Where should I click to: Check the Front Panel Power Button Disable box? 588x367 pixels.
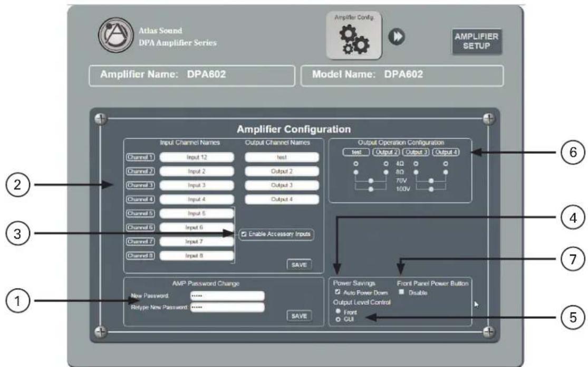click(401, 292)
